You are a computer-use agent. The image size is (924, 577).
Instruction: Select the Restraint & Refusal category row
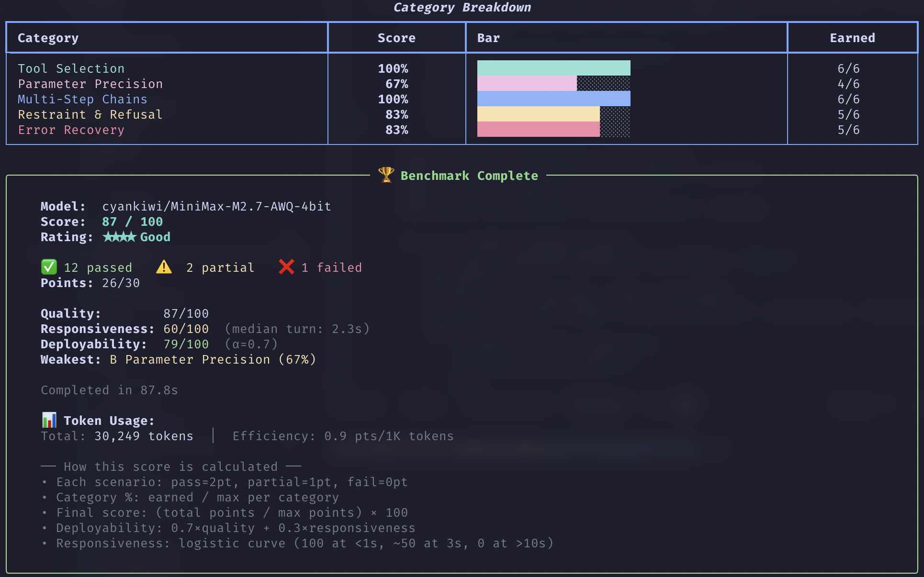[462, 114]
